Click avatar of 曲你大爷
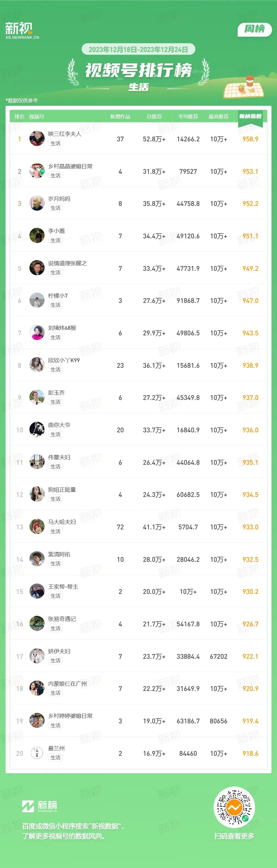This screenshot has width=277, height=868. coord(37,429)
